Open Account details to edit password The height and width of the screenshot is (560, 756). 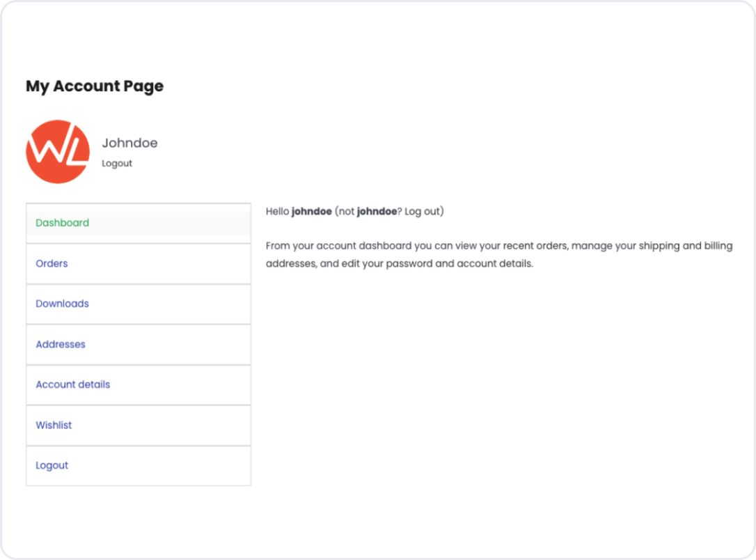(72, 384)
